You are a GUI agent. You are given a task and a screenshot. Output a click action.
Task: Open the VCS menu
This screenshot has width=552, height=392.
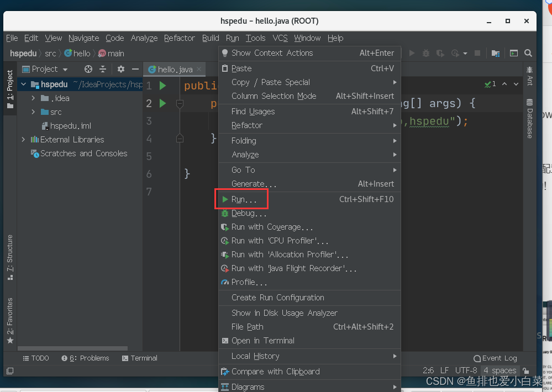(x=280, y=38)
